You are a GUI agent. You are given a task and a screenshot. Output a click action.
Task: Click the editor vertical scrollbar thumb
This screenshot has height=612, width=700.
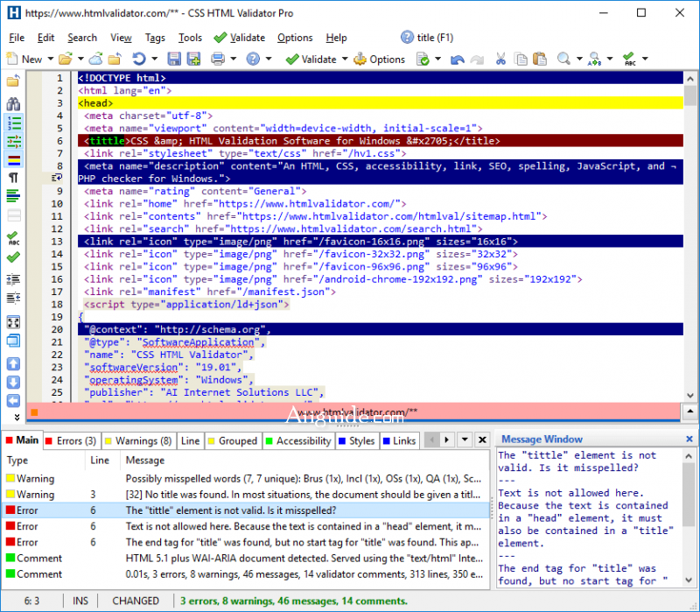tap(690, 95)
